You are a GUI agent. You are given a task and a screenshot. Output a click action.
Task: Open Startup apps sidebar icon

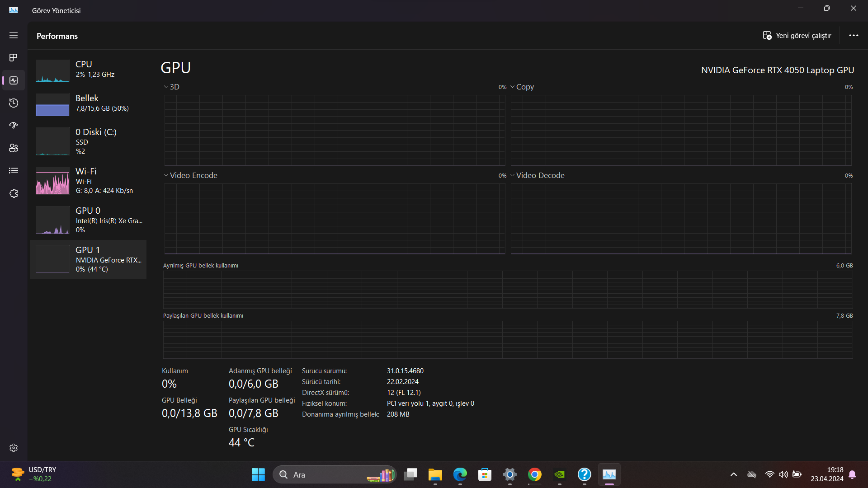(14, 125)
